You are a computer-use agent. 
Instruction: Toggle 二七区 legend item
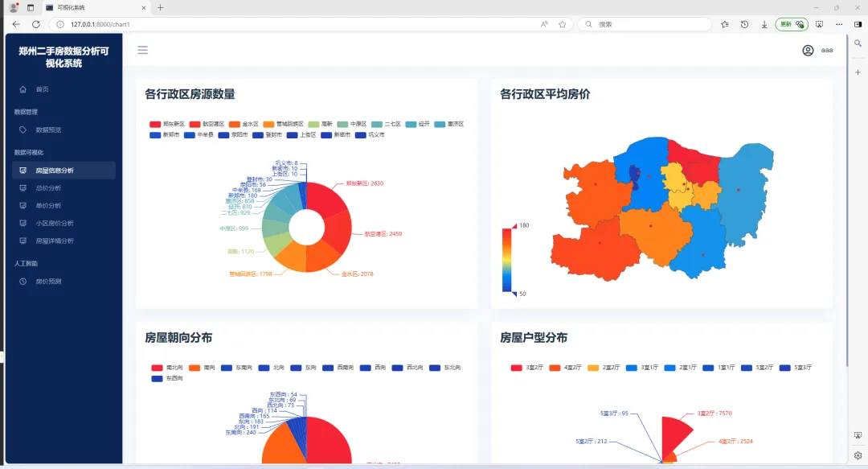point(386,124)
